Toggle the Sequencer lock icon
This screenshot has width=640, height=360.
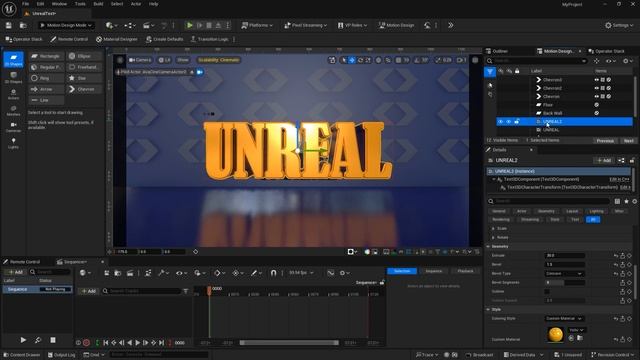click(382, 282)
